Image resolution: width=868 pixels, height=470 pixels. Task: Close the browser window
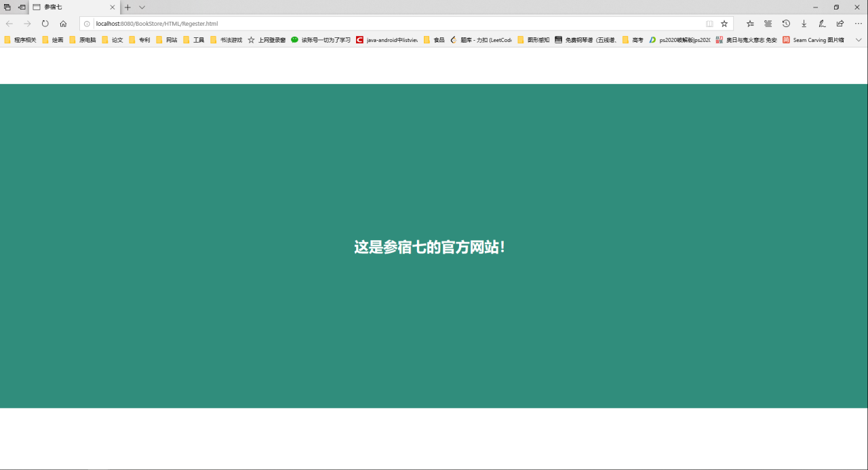[856, 7]
